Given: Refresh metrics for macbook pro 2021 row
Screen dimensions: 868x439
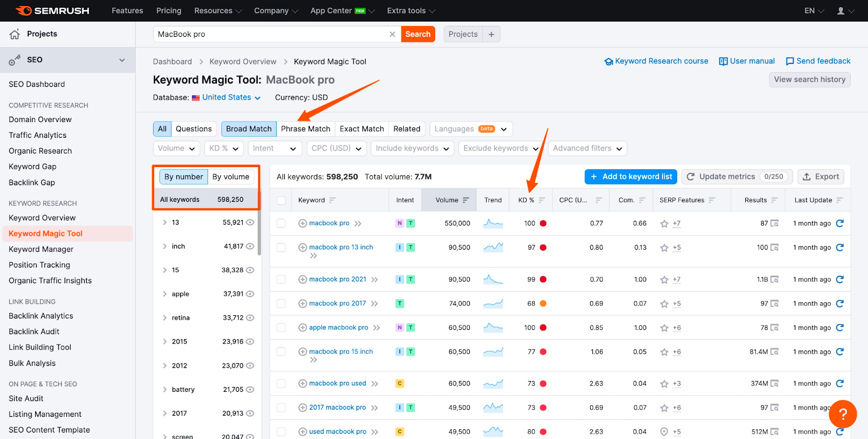Looking at the screenshot, I should coord(840,279).
